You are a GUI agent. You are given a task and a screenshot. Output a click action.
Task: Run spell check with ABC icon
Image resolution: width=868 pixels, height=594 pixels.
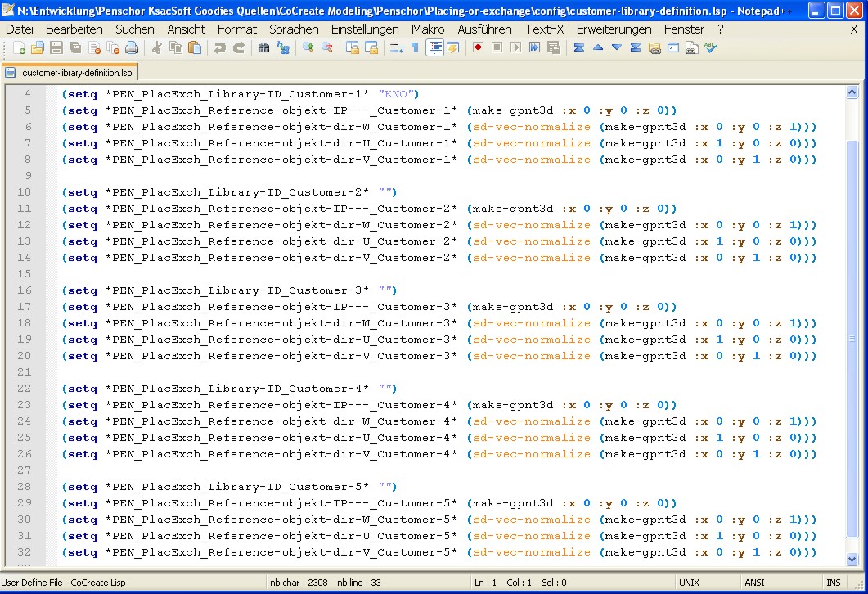coord(710,48)
